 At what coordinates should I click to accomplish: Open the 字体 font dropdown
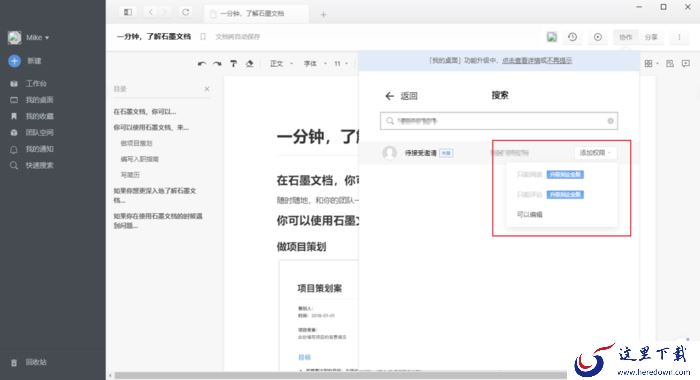point(315,64)
